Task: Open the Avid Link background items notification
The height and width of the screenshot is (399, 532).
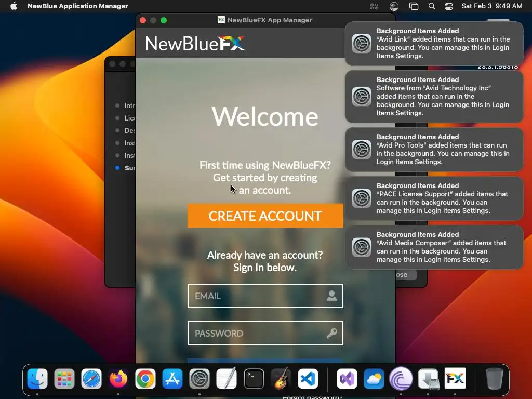Action: click(434, 44)
